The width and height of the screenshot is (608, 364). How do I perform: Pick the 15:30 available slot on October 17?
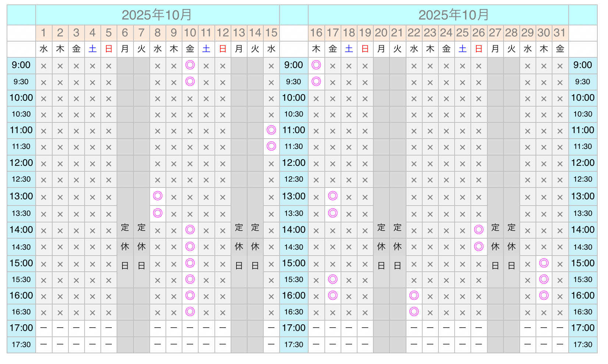(x=333, y=279)
